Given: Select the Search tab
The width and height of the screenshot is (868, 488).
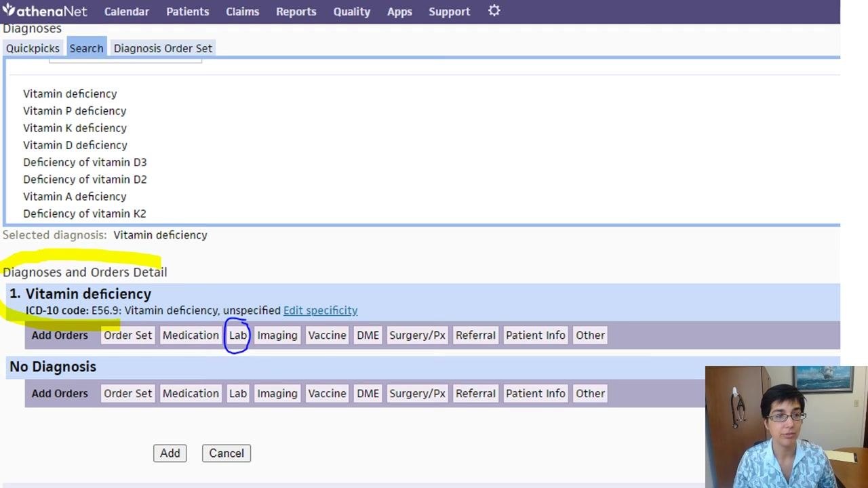Looking at the screenshot, I should (x=86, y=47).
